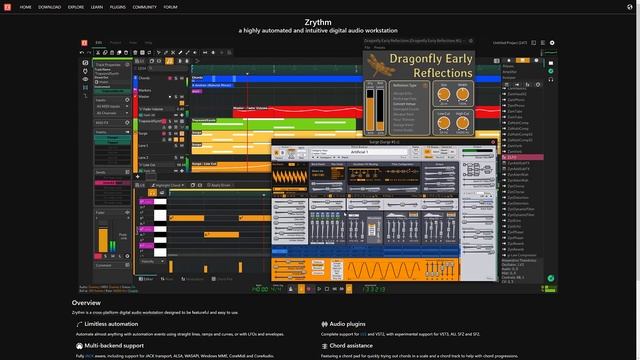The height and width of the screenshot is (360, 640).
Task: Click the Size knob in Dragonfly Early Reflections
Action: click(x=443, y=94)
